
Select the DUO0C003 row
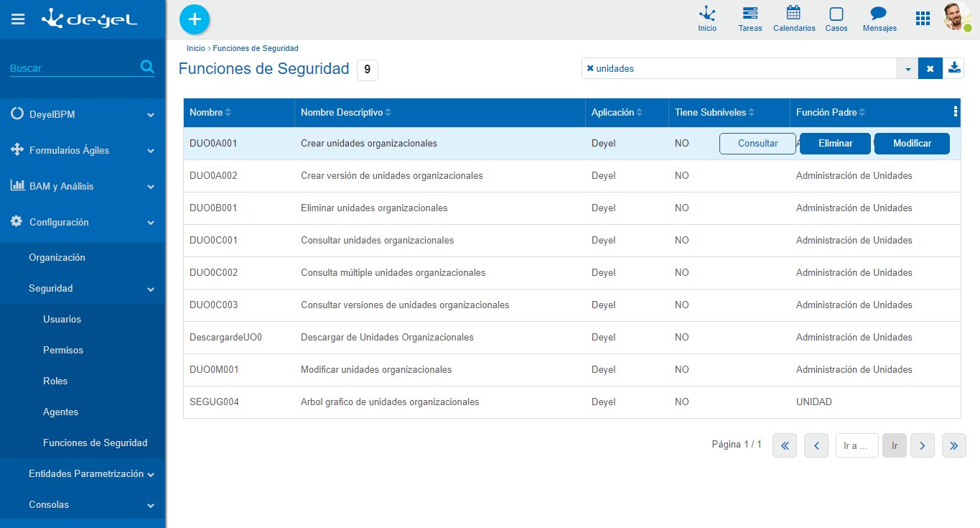[x=572, y=305]
